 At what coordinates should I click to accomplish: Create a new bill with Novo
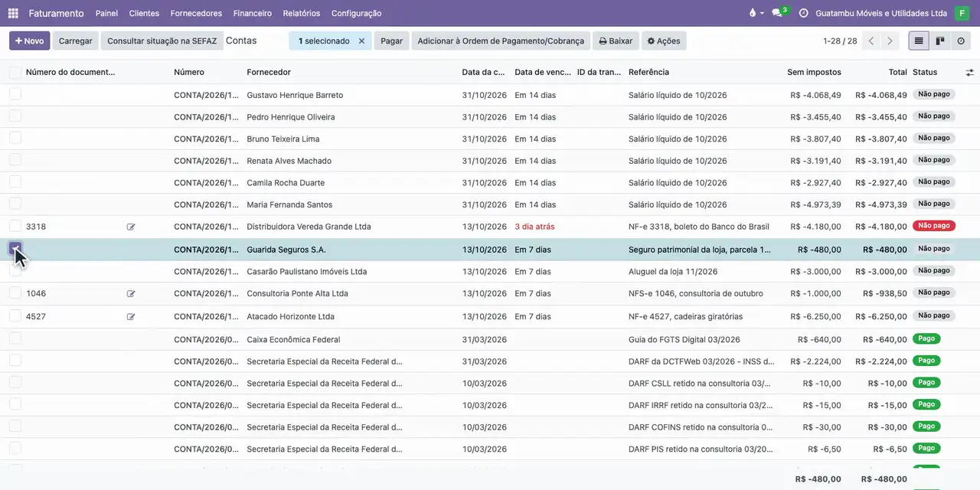(x=30, y=41)
